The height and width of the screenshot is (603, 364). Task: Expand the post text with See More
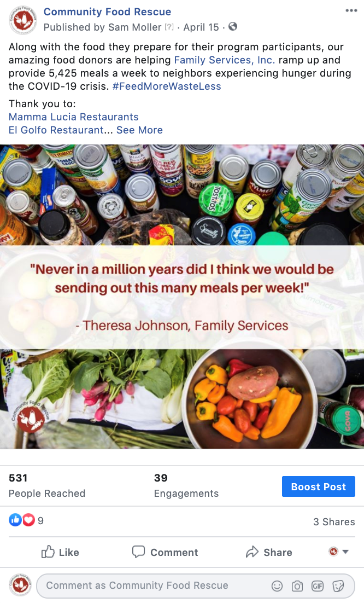coord(140,130)
